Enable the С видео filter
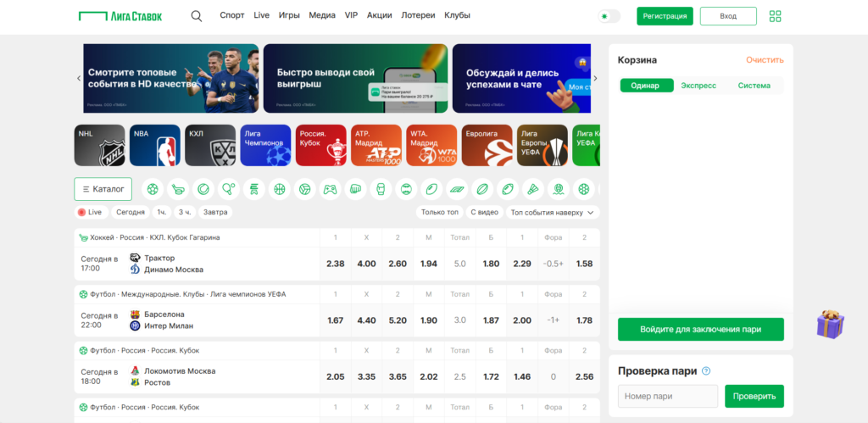 coord(484,212)
